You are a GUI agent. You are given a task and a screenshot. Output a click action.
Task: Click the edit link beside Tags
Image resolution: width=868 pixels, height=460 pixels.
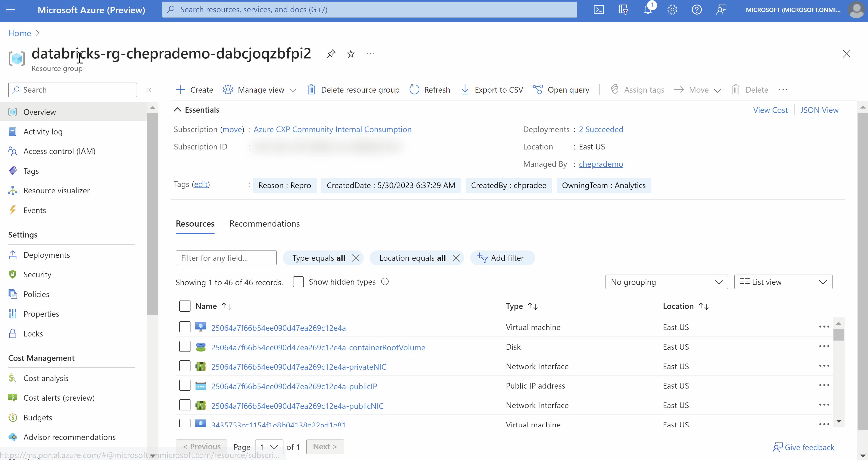click(201, 185)
